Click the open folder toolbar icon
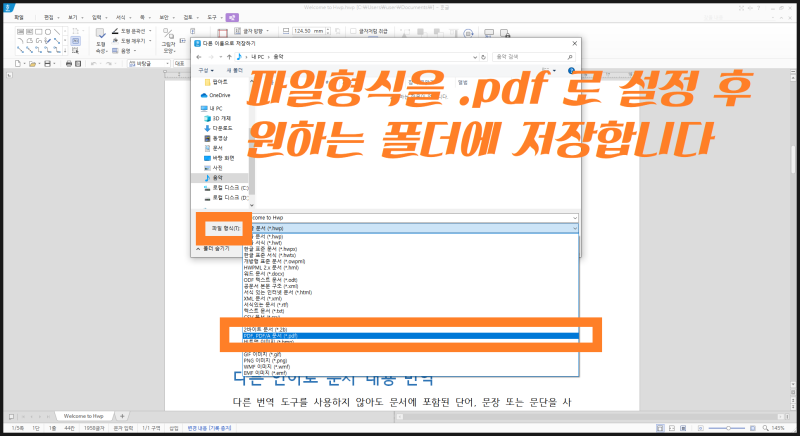Image resolution: width=800 pixels, height=436 pixels. tap(32, 64)
